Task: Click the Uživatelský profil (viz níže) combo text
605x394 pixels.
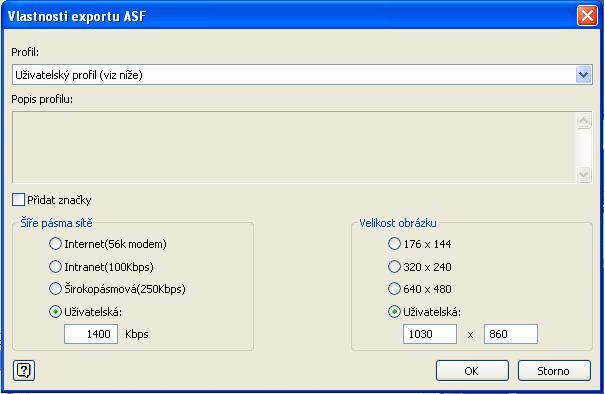Action: (79, 75)
